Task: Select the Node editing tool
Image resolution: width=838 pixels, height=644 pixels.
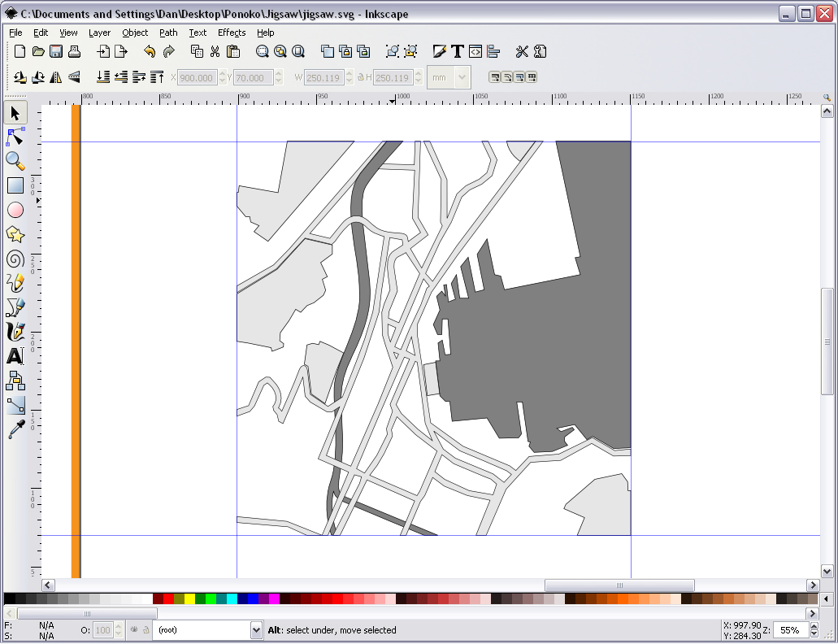Action: (15, 137)
